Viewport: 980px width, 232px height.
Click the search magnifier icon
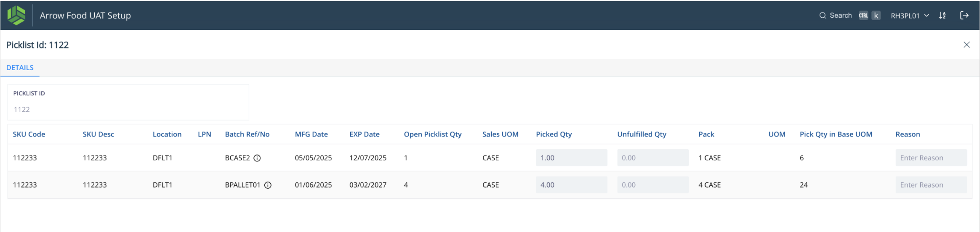(x=822, y=16)
